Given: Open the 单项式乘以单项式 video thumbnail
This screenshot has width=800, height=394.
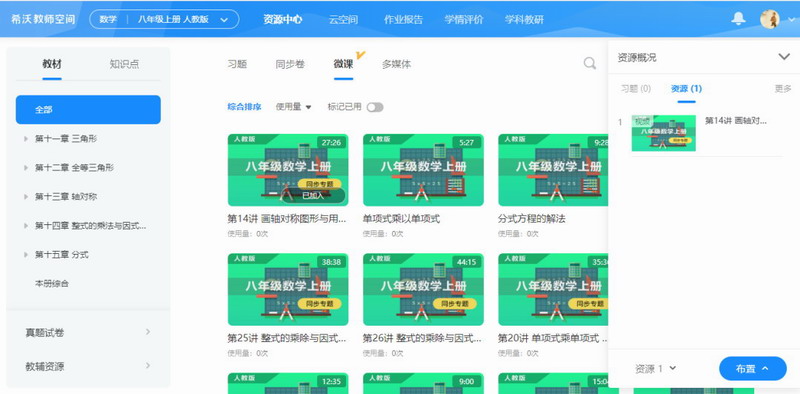Looking at the screenshot, I should 423,170.
